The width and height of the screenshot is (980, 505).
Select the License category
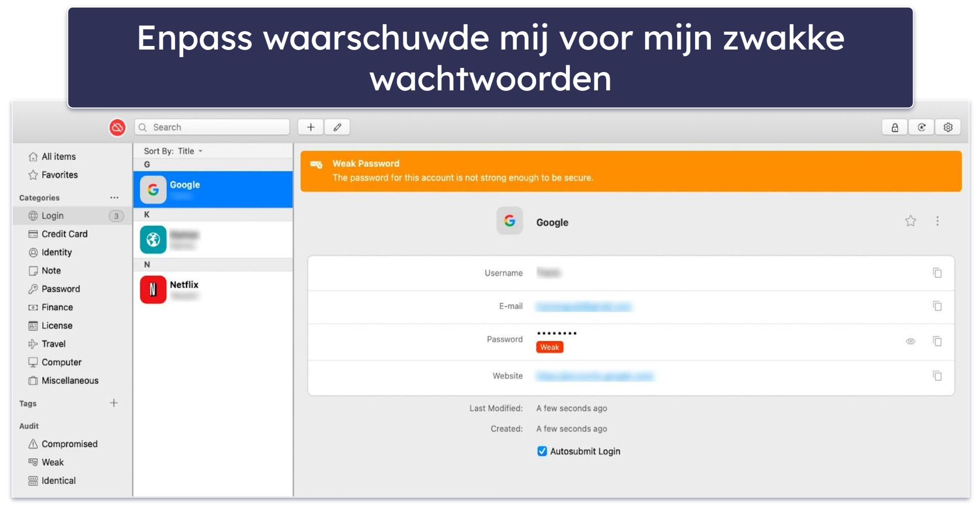[50, 326]
